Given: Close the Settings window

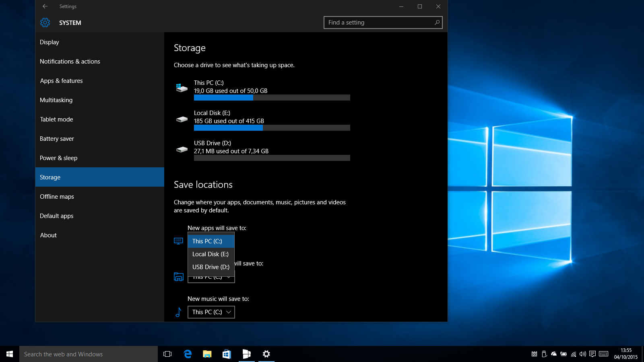Looking at the screenshot, I should 438,6.
